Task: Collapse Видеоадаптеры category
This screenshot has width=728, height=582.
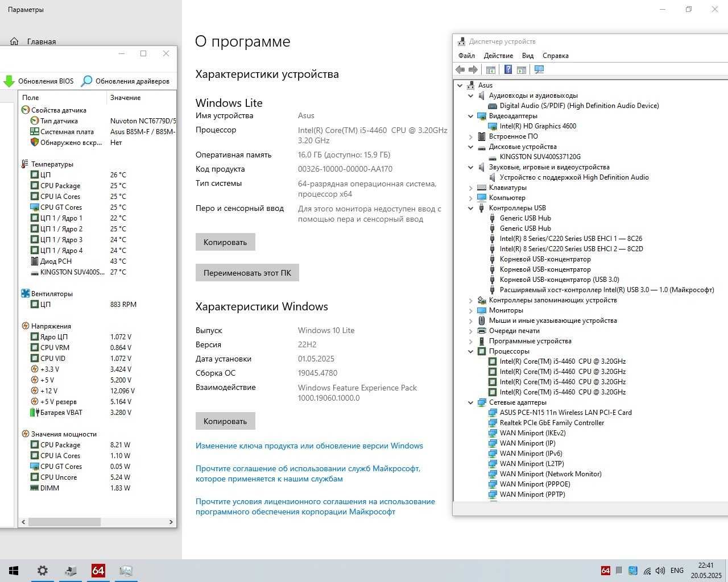Action: point(470,116)
